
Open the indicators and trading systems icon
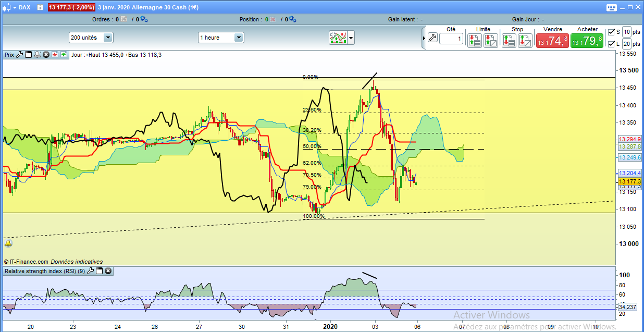tap(338, 38)
